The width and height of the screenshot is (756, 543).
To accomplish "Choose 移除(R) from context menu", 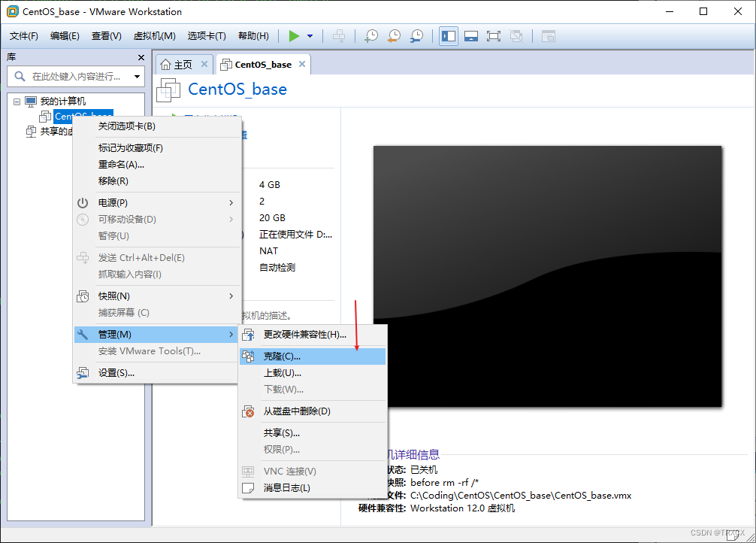I will click(x=157, y=181).
